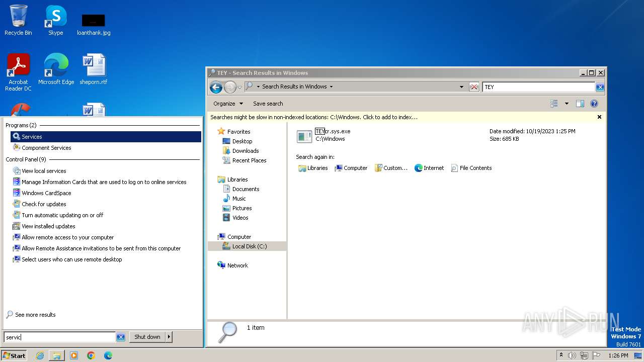Image resolution: width=644 pixels, height=362 pixels.
Task: Open Microsoft Edge desktop shortcut
Action: 56,69
